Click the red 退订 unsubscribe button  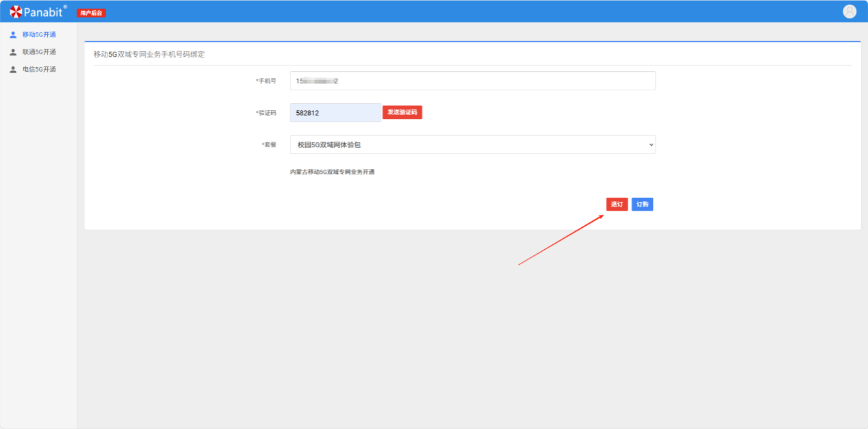[617, 205]
